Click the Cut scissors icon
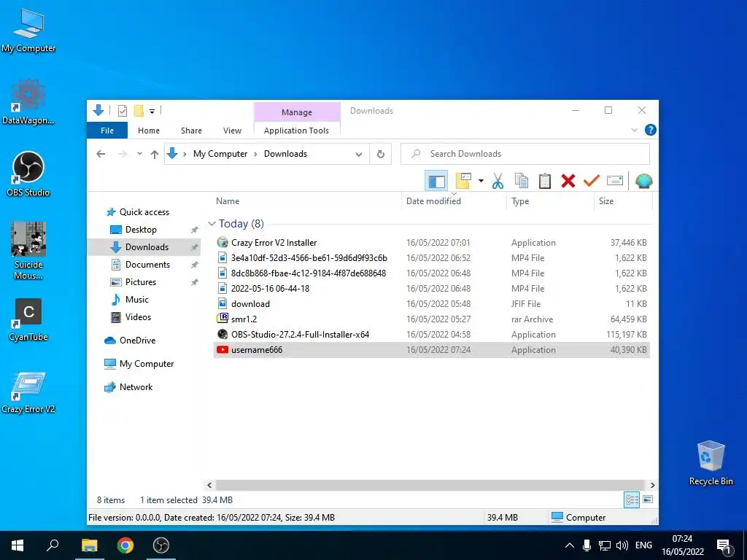Screen dimensions: 747x560 pyautogui.click(x=498, y=181)
